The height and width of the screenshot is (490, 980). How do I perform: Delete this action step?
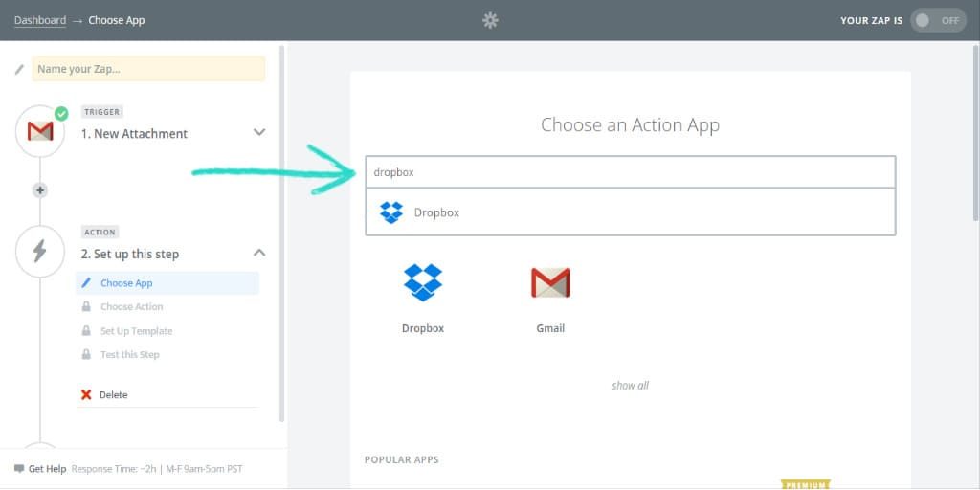click(x=113, y=395)
